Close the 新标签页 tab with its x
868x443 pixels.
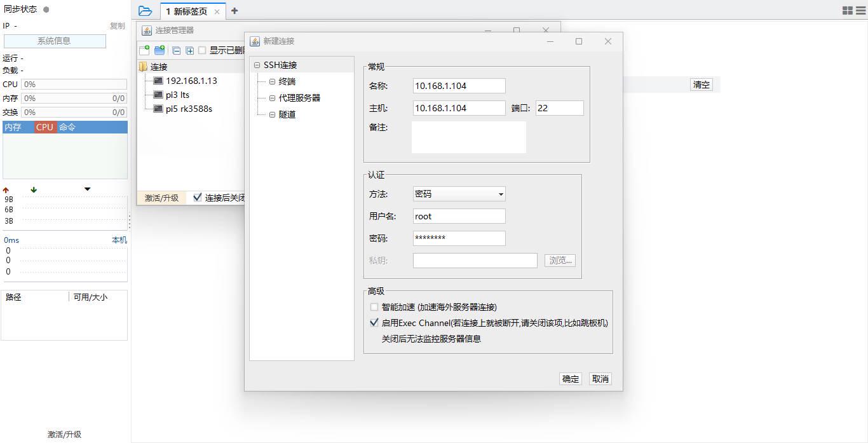click(217, 11)
